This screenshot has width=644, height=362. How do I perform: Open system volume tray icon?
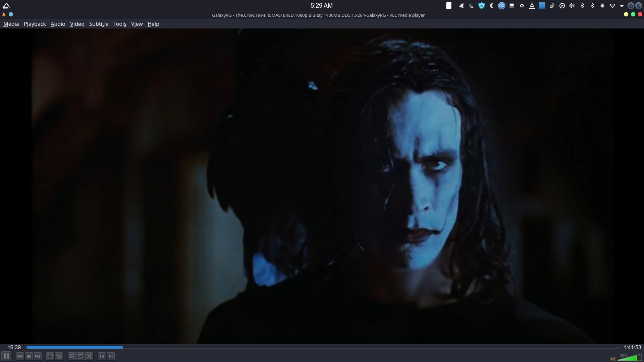coord(572,6)
